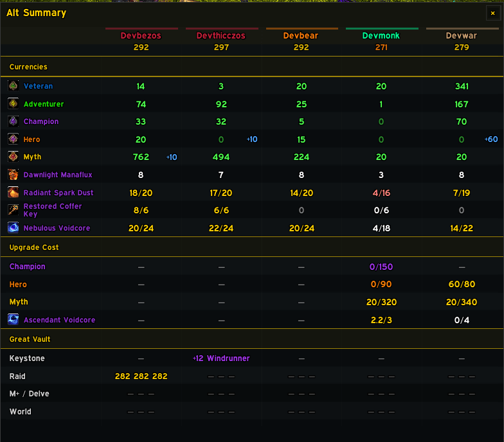Click the +10 next to Myth 762
This screenshot has width=504, height=442.
tap(172, 157)
